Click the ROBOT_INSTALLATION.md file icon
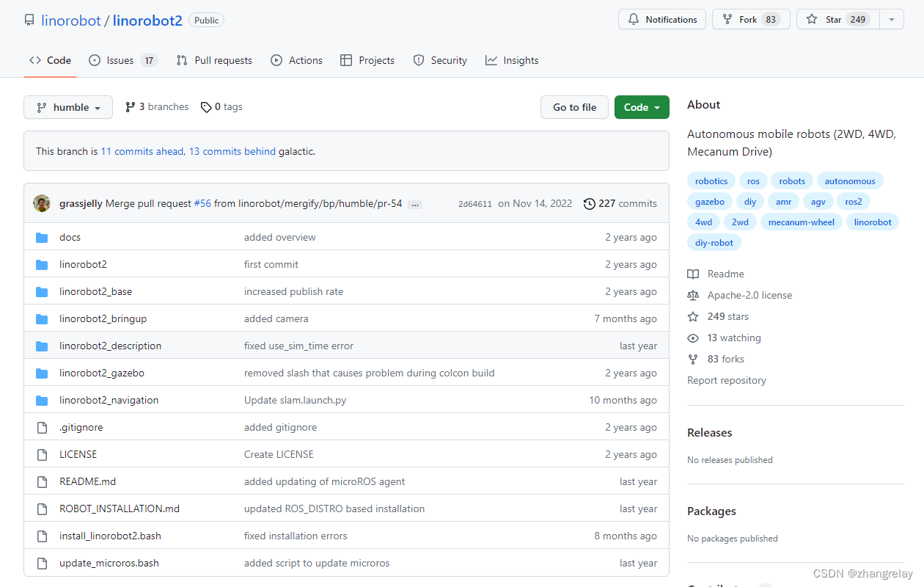924x587 pixels. pos(42,508)
